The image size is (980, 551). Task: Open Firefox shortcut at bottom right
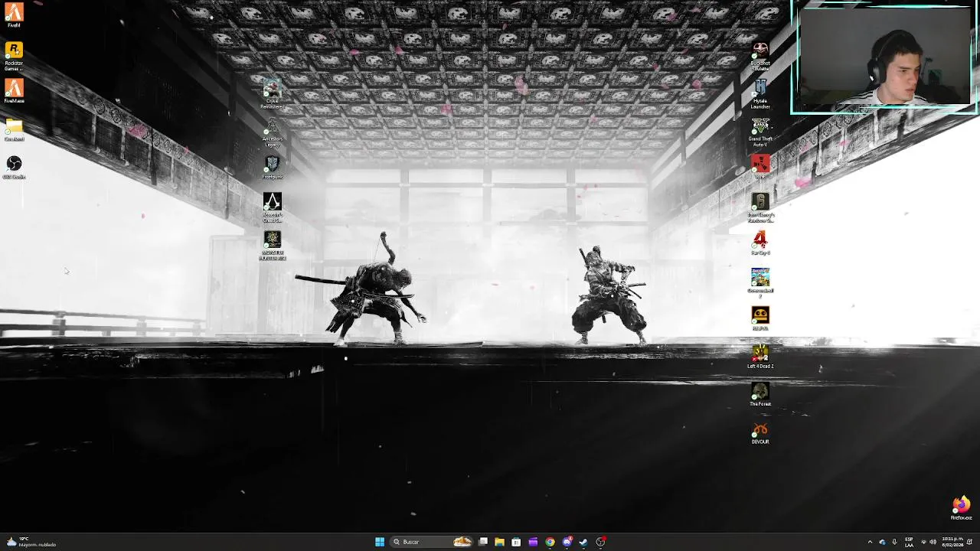click(961, 508)
